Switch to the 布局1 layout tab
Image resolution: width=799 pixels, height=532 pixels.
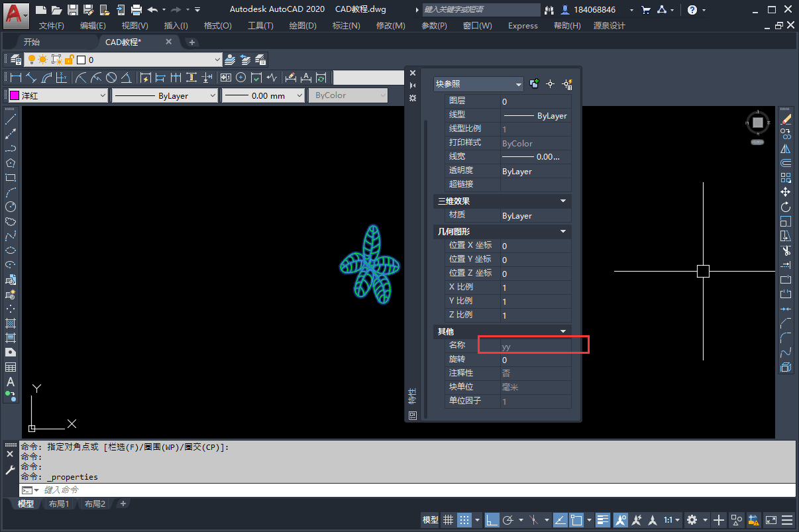[59, 504]
